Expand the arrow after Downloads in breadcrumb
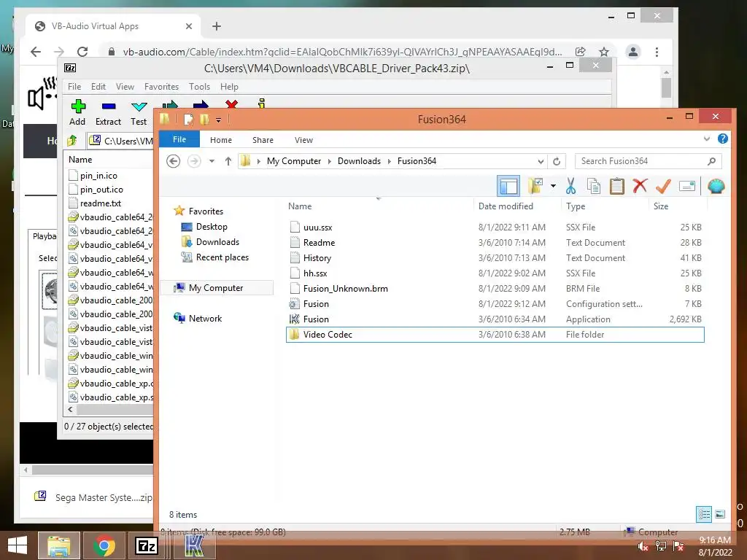 (390, 161)
